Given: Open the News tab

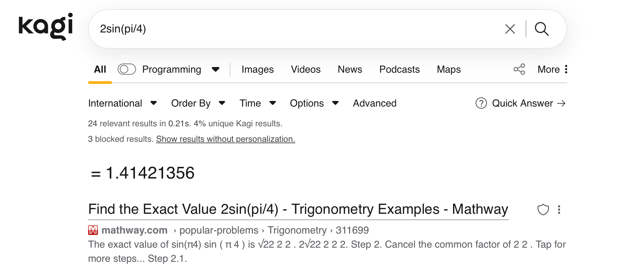Looking at the screenshot, I should tap(349, 69).
